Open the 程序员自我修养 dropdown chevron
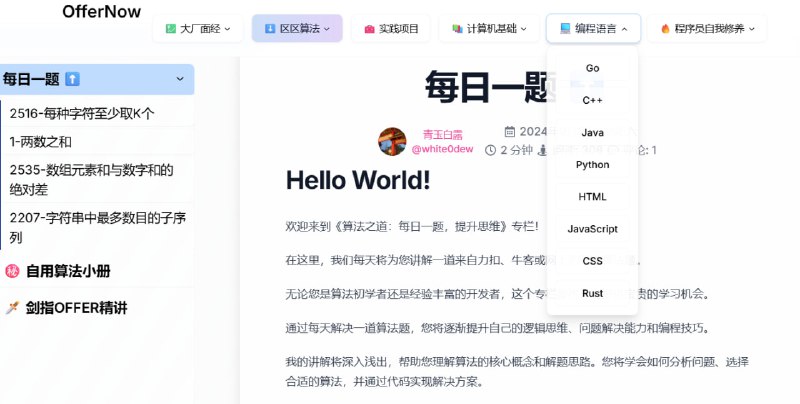This screenshot has width=800, height=404. click(752, 29)
